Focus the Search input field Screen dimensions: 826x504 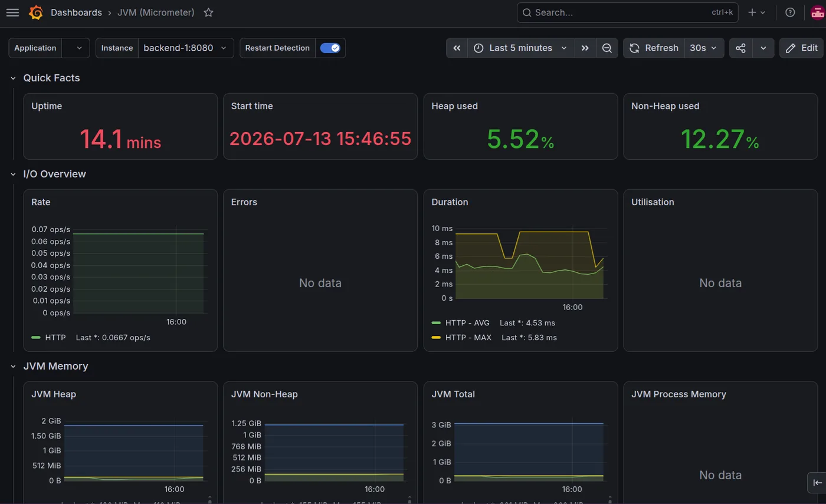pyautogui.click(x=627, y=12)
